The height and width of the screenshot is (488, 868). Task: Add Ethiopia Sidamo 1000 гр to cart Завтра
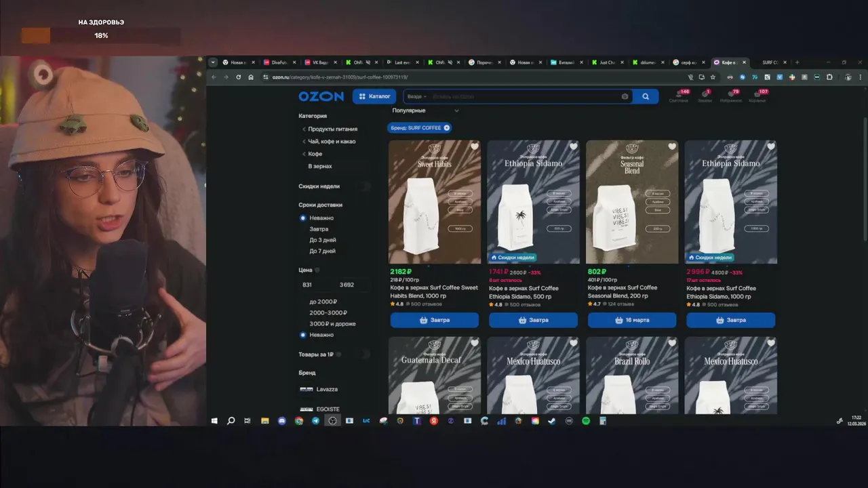(730, 320)
